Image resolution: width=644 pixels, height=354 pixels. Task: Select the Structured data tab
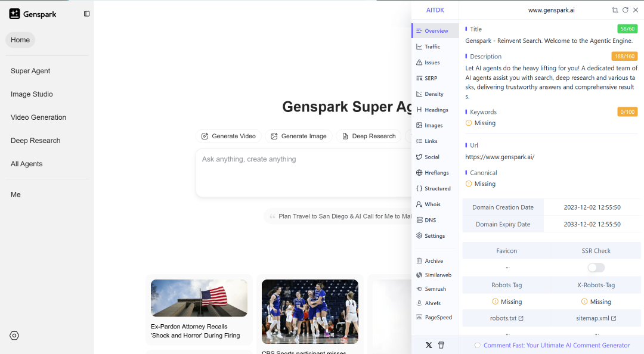[435, 188]
